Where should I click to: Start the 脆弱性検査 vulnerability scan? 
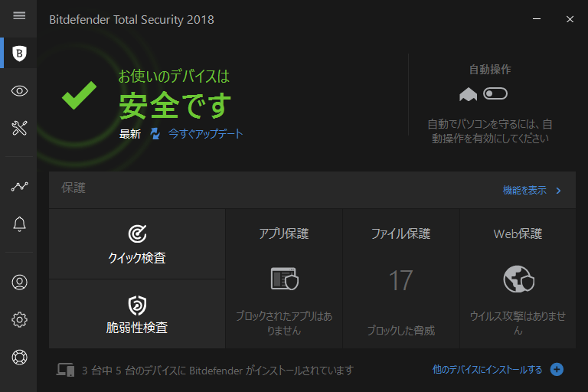click(137, 315)
